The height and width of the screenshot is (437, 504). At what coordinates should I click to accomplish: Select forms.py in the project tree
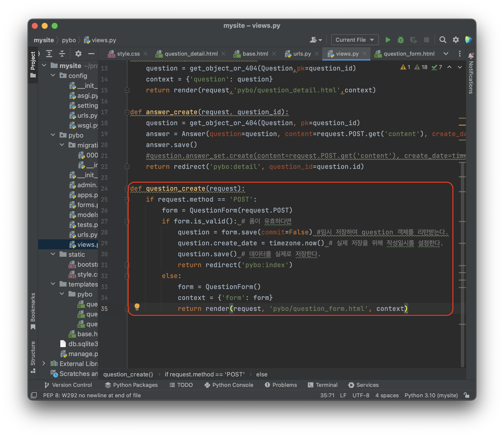coord(87,205)
